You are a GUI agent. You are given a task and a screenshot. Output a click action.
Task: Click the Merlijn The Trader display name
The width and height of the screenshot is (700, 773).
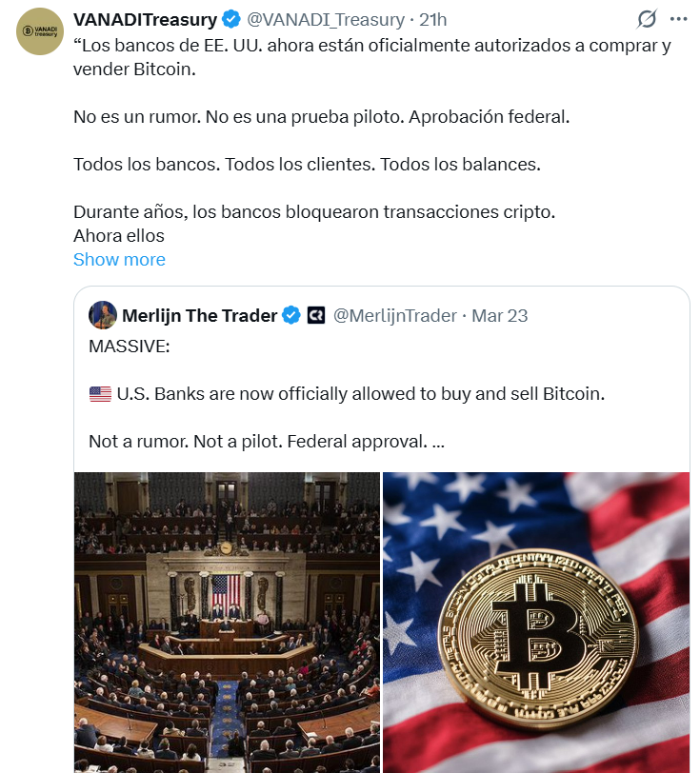pos(199,315)
